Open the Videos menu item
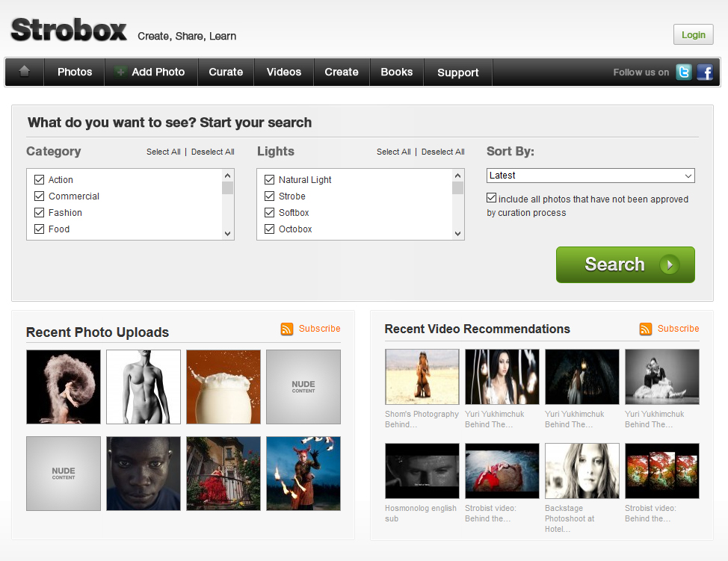Screen dimensions: 728x561 pyautogui.click(x=284, y=72)
